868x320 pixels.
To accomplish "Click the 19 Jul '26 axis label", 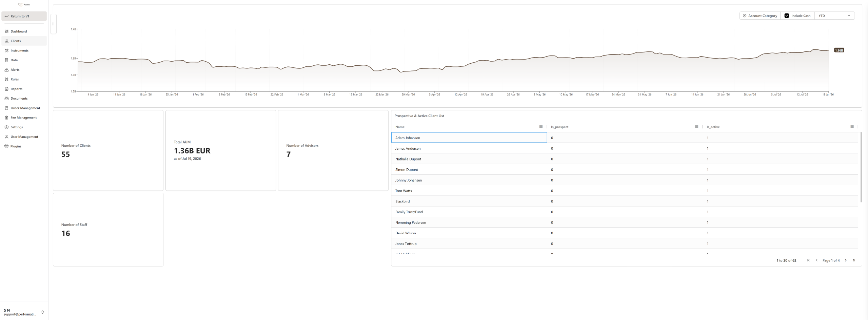I will pos(828,94).
